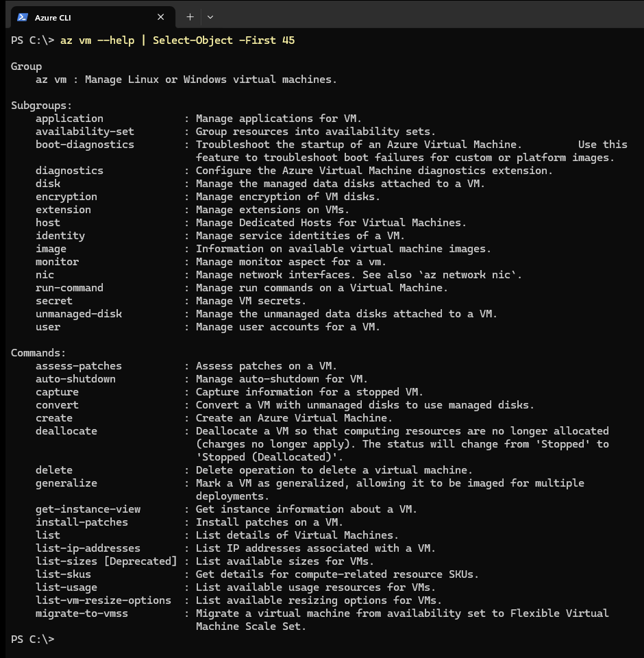Click the 'convert' command name
The image size is (644, 658).
tap(57, 405)
